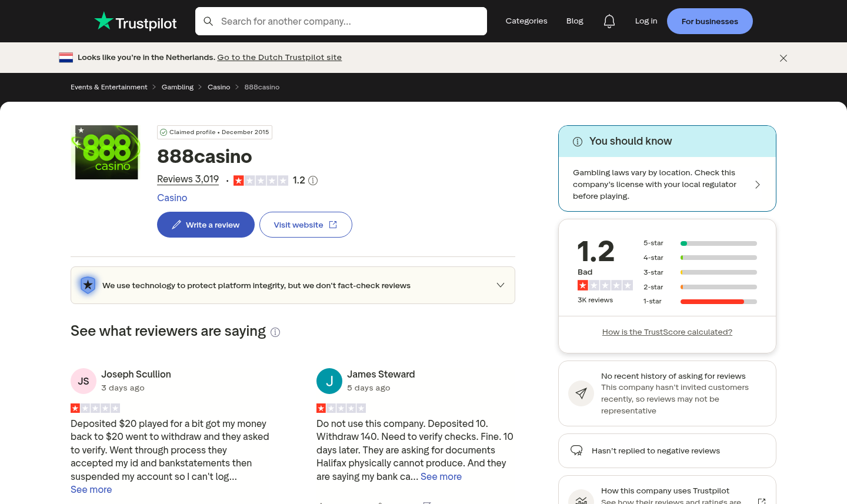Viewport: 847px width, 504px height.
Task: Open the TrustScore info icon beside 1.2
Action: click(313, 181)
